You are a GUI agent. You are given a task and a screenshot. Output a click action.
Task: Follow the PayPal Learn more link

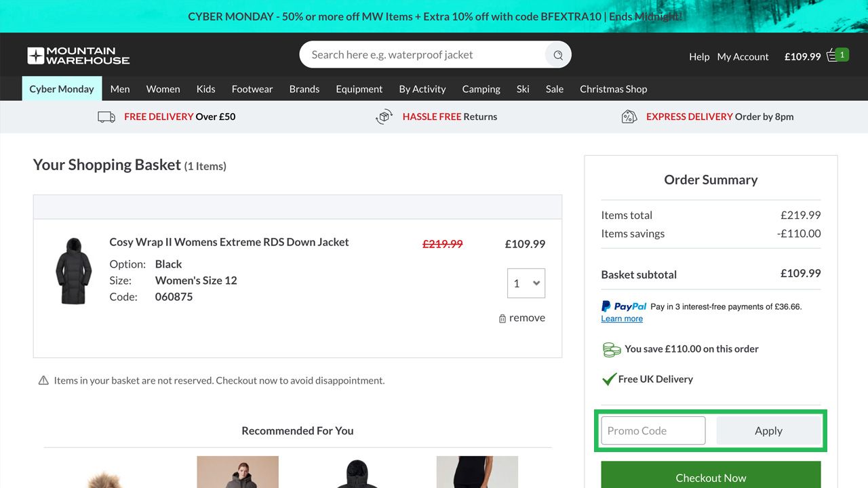coord(622,319)
